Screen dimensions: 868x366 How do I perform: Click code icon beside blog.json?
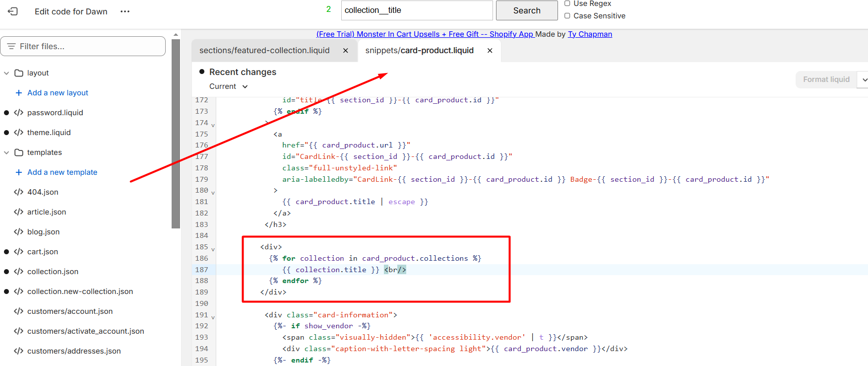[19, 232]
